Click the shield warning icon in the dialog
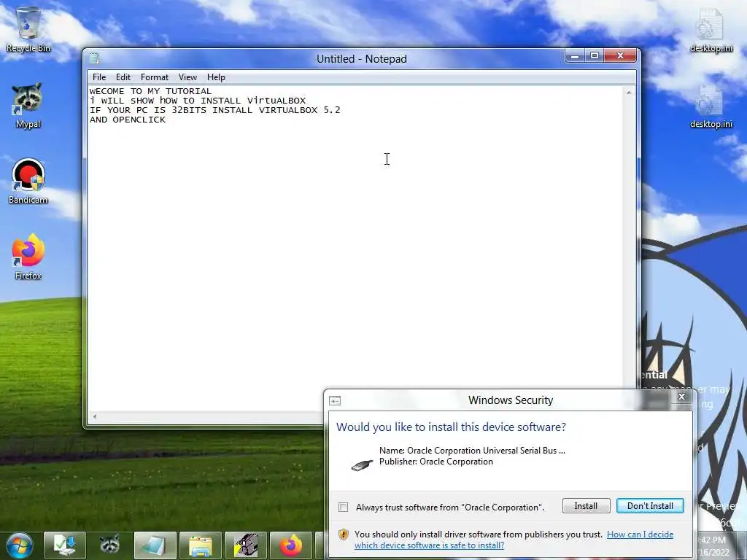Image resolution: width=747 pixels, height=560 pixels. tap(344, 534)
